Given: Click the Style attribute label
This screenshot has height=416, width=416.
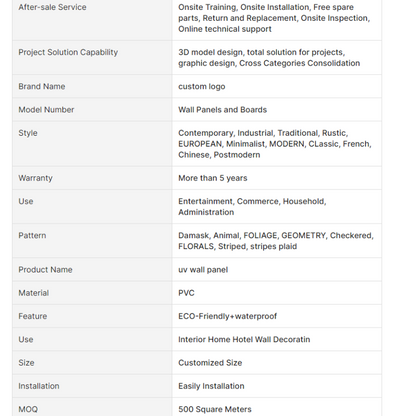Looking at the screenshot, I should coord(28,133).
